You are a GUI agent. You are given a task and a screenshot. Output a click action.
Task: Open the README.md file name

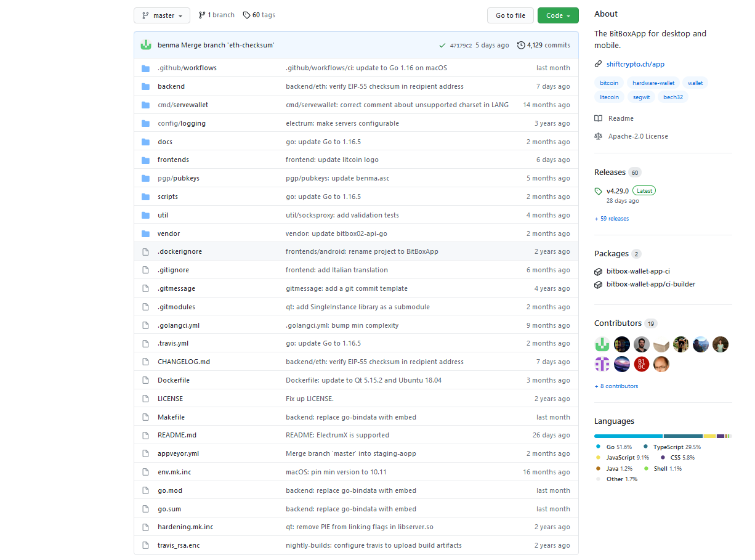pyautogui.click(x=177, y=435)
